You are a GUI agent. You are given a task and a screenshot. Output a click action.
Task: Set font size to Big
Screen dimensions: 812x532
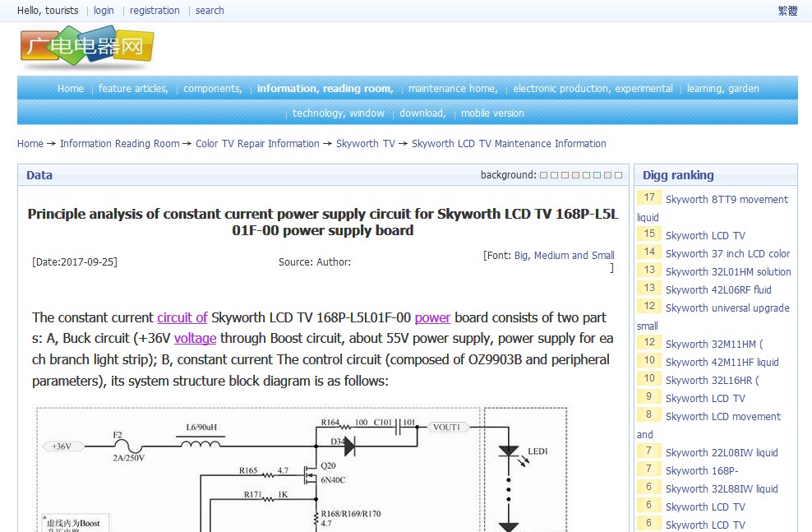tap(522, 256)
